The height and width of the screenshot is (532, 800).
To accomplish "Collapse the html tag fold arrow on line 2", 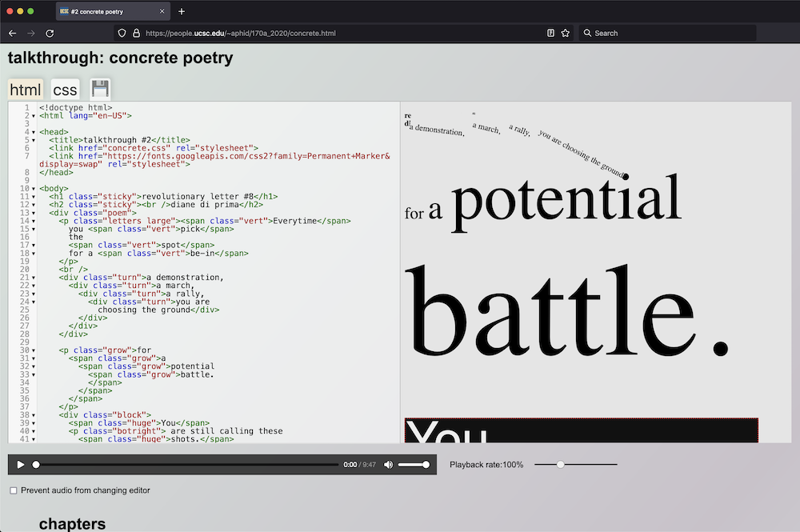I will click(33, 116).
